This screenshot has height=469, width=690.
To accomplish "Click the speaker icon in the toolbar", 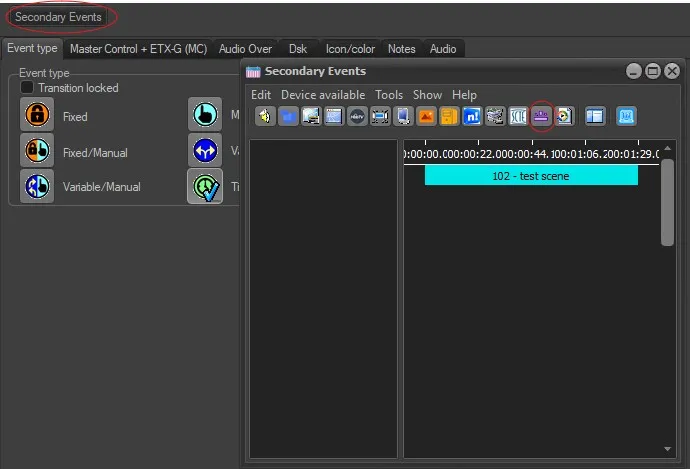I will pyautogui.click(x=265, y=116).
